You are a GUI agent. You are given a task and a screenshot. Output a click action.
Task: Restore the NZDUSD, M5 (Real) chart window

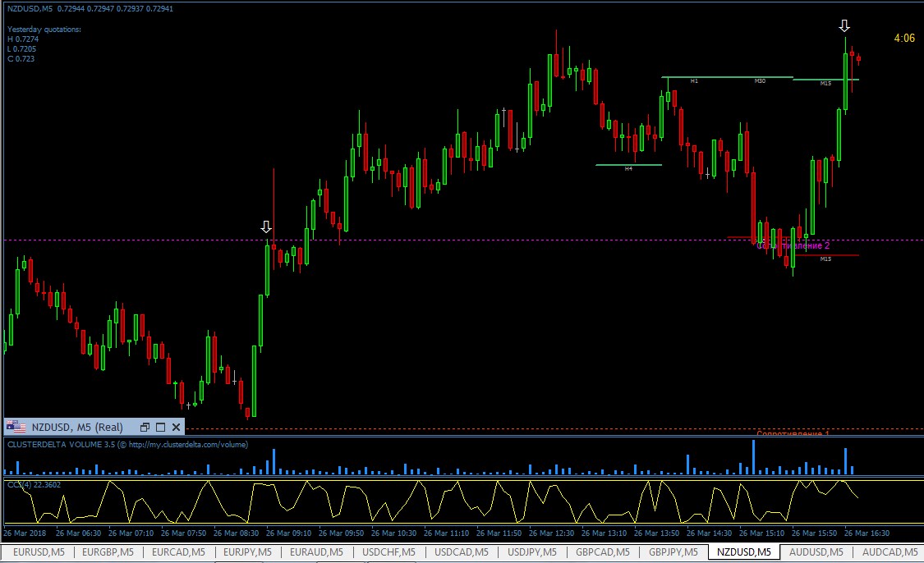pos(145,427)
